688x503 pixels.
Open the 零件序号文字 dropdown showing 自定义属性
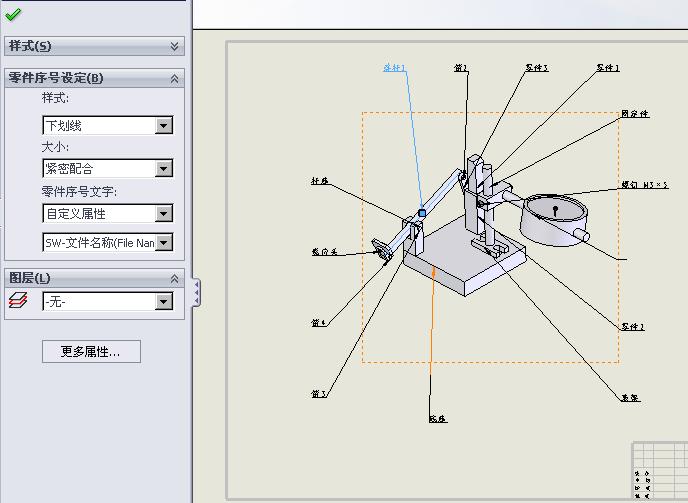tap(164, 213)
